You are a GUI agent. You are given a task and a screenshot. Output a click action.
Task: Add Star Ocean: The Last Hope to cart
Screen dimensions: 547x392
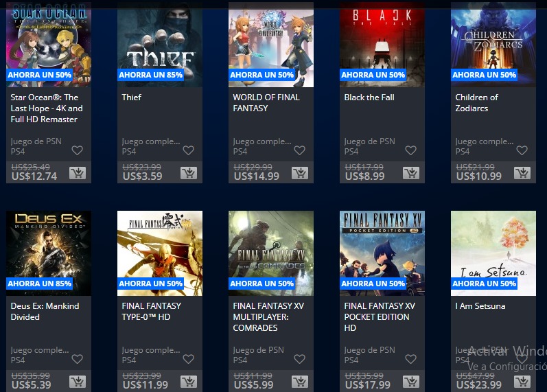click(77, 173)
